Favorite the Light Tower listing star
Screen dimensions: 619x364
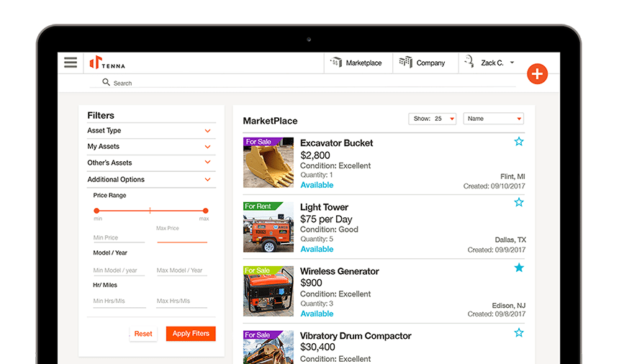coord(519,202)
